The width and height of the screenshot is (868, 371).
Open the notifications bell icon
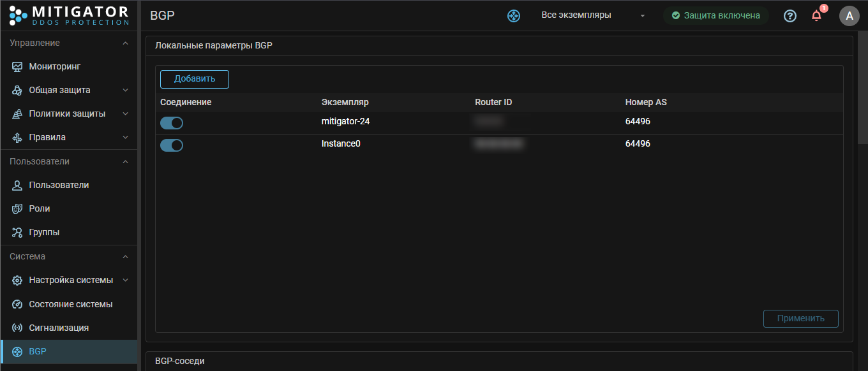pos(816,16)
